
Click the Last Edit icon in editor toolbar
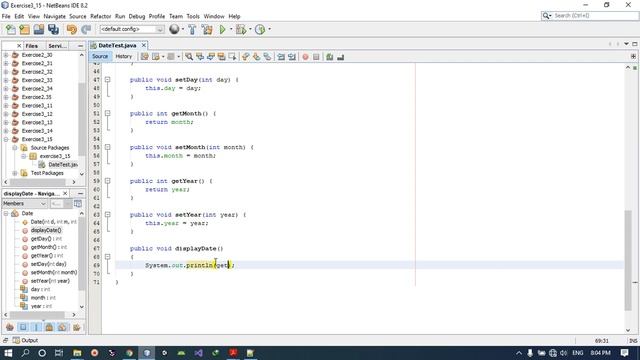(144, 57)
